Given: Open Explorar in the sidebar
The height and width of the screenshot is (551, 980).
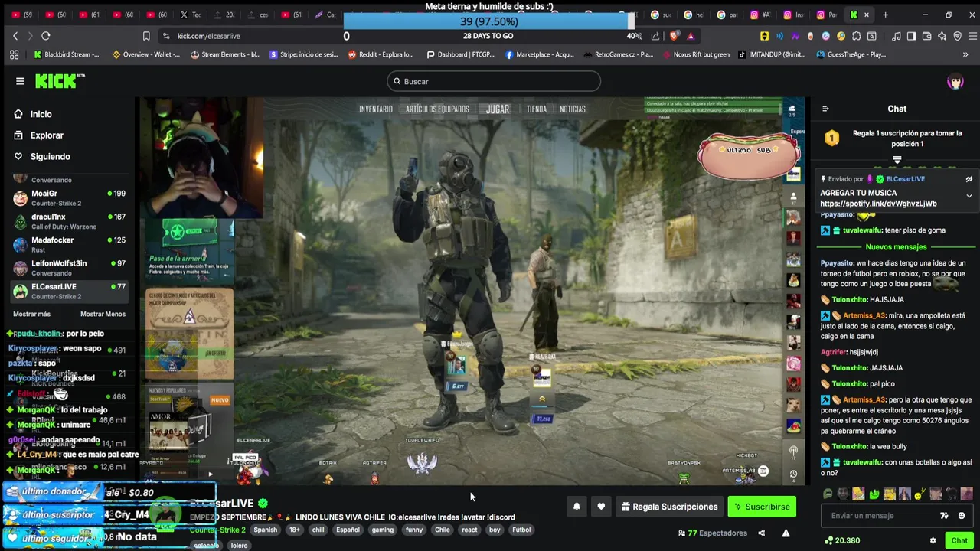Looking at the screenshot, I should click(x=47, y=135).
